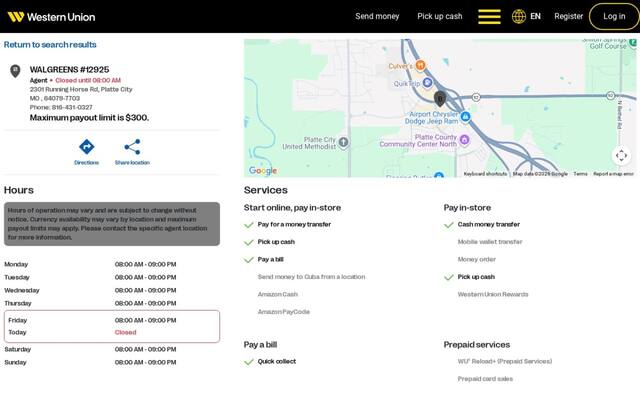
Task: Click checkmark next to Quick collect
Action: [x=249, y=362]
